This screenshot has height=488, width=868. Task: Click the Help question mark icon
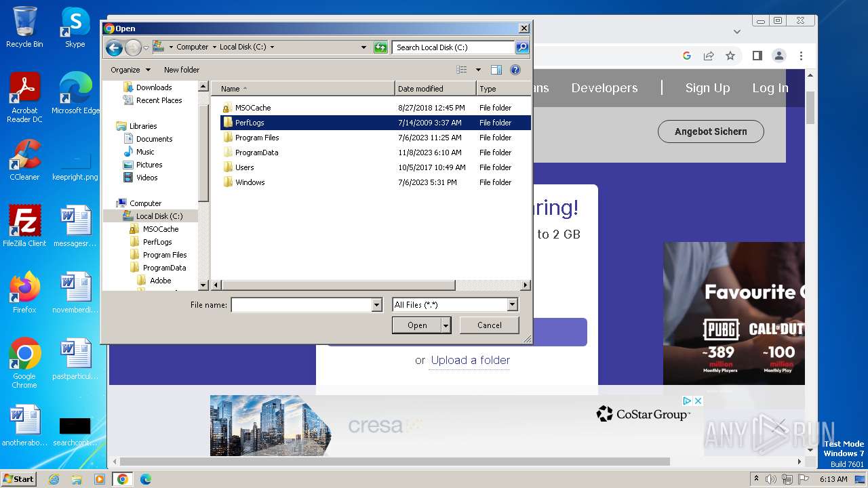pyautogui.click(x=515, y=70)
